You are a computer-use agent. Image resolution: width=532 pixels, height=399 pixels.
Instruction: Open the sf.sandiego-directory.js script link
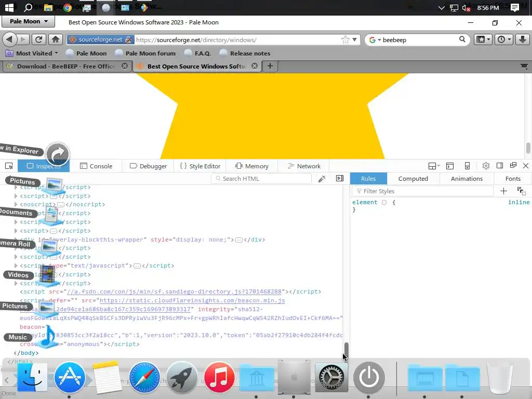click(x=175, y=291)
